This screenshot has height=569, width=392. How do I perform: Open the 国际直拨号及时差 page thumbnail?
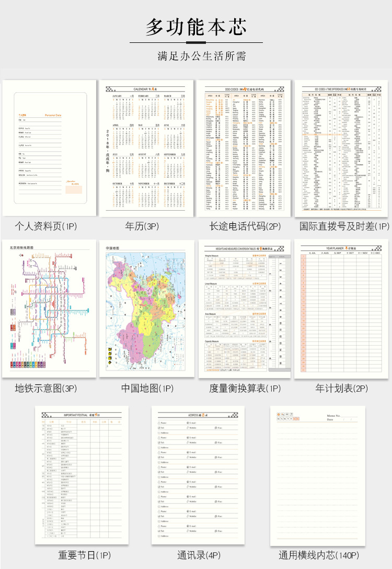pyautogui.click(x=341, y=148)
